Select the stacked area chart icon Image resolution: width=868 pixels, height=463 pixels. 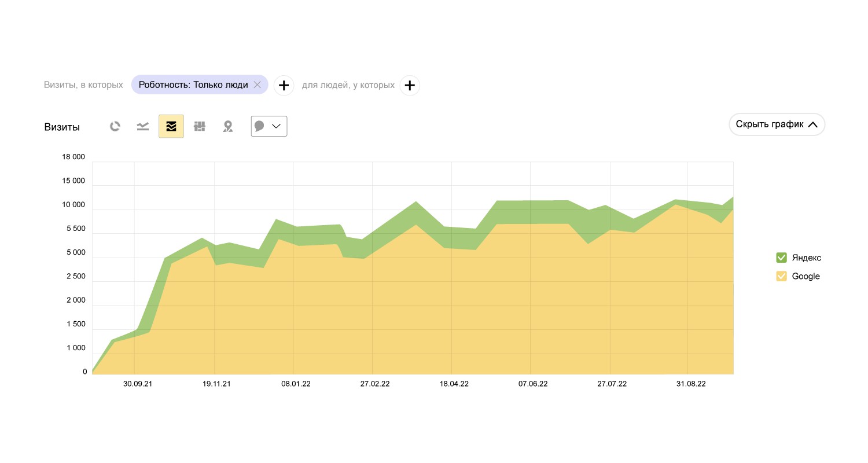click(171, 126)
